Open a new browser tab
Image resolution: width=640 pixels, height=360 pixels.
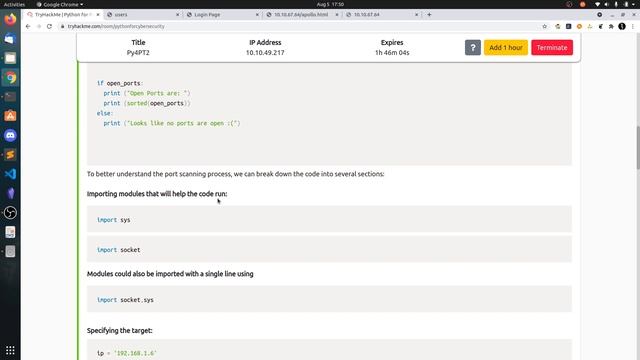(x=429, y=14)
